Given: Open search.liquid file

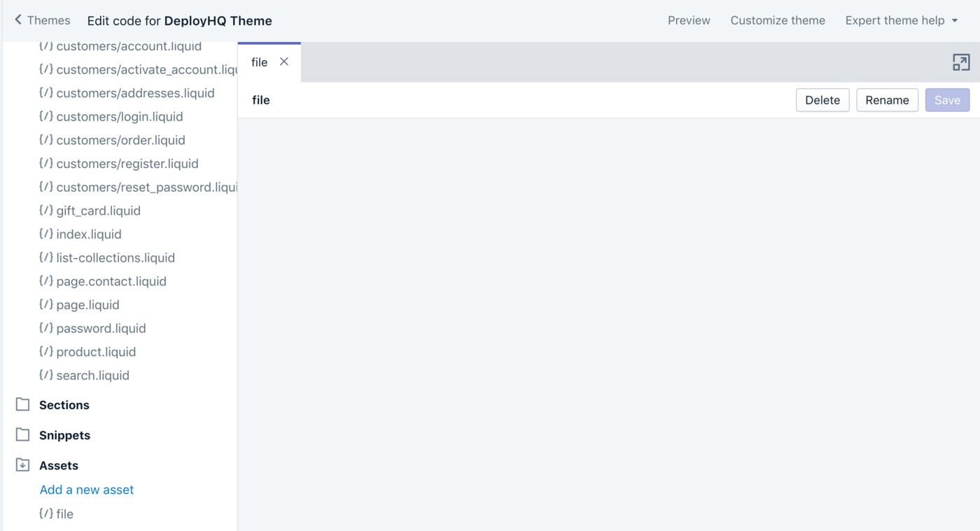Looking at the screenshot, I should coord(92,376).
